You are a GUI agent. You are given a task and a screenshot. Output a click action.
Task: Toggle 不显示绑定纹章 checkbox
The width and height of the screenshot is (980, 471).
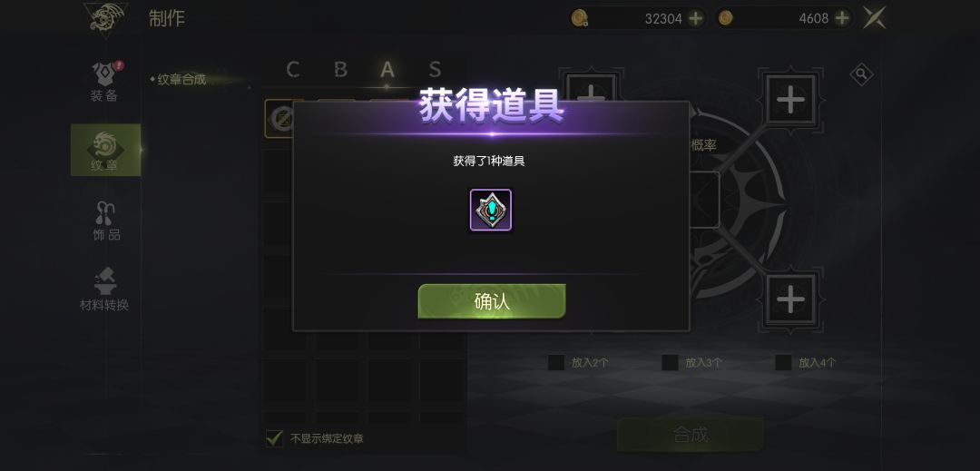274,438
